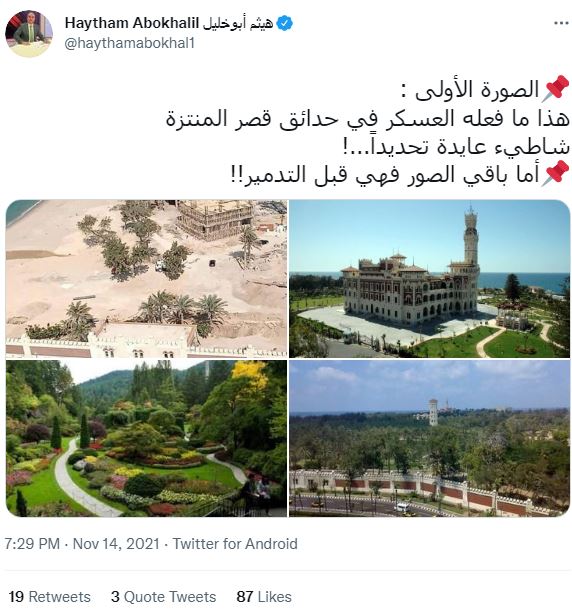The height and width of the screenshot is (609, 572).
Task: Open the Montaza palace with tower photo
Action: (429, 278)
